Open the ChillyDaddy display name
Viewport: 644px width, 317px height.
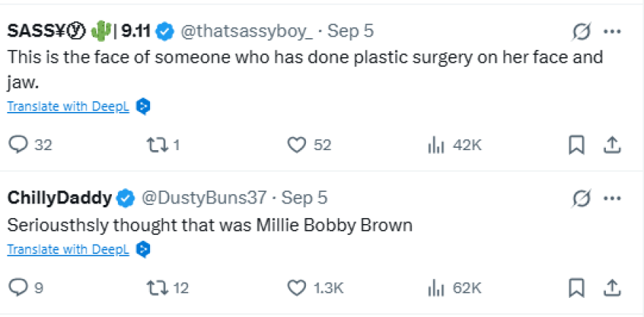pos(59,198)
